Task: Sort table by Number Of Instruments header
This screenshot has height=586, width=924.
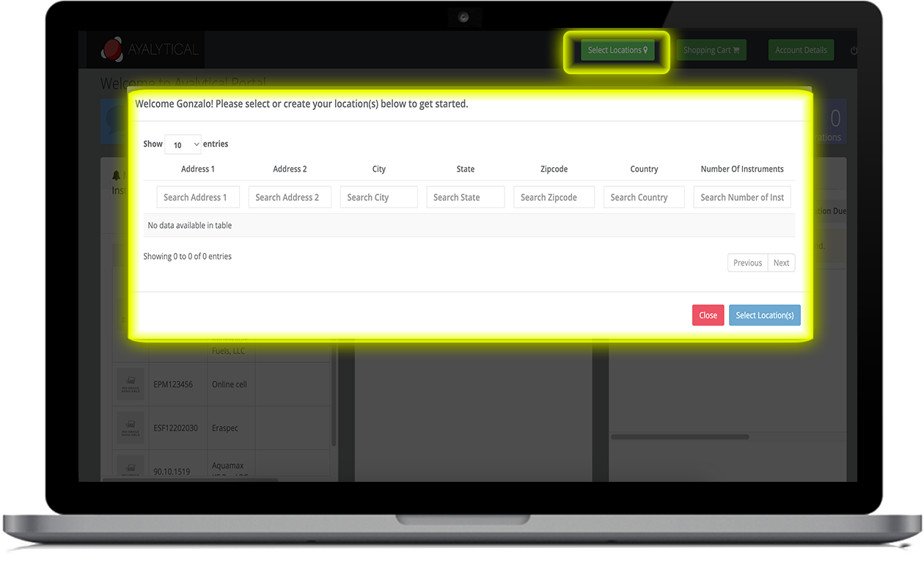Action: tap(741, 169)
